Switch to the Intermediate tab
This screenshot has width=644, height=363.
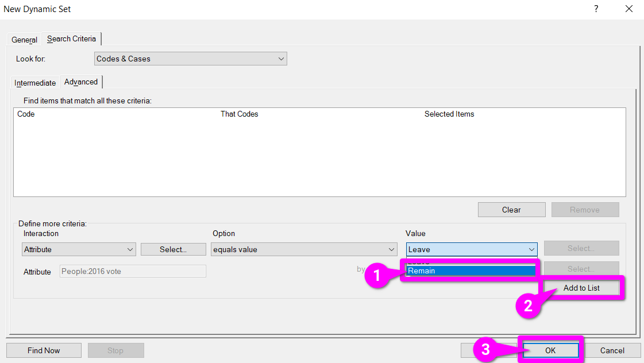point(35,83)
